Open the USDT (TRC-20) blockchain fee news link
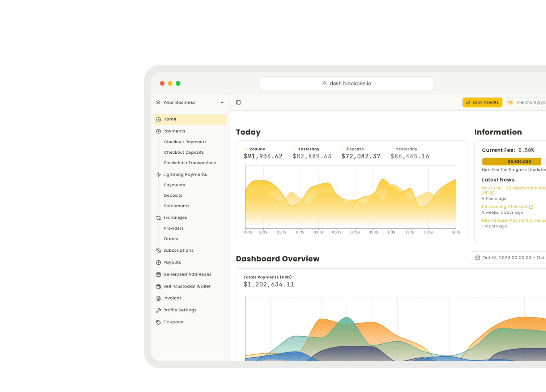 [x=514, y=190]
